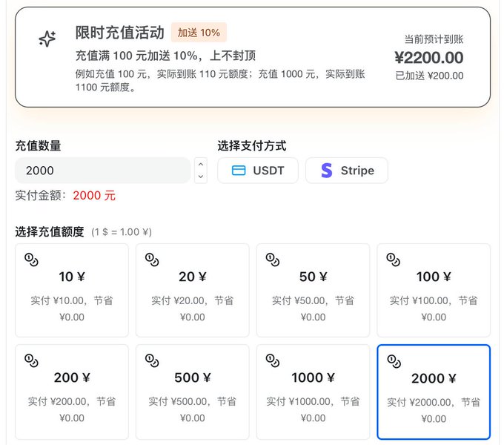The width and height of the screenshot is (504, 445).
Task: Click the 已加送 ¥200.00 text
Action: coord(429,76)
